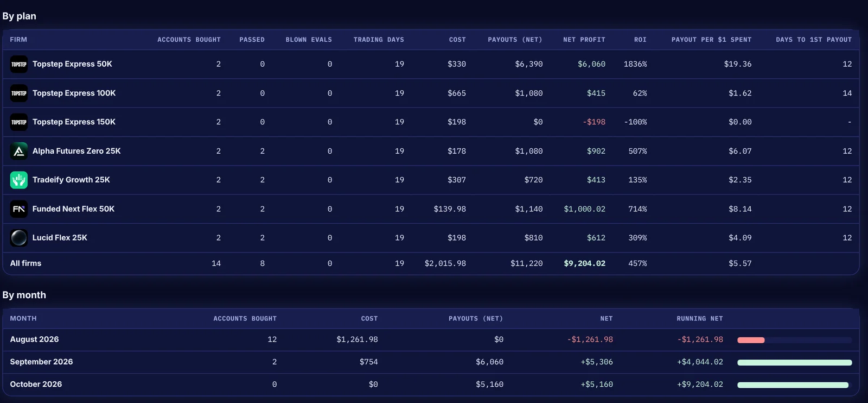This screenshot has height=403, width=868.
Task: Click the By month section heading
Action: [x=24, y=295]
